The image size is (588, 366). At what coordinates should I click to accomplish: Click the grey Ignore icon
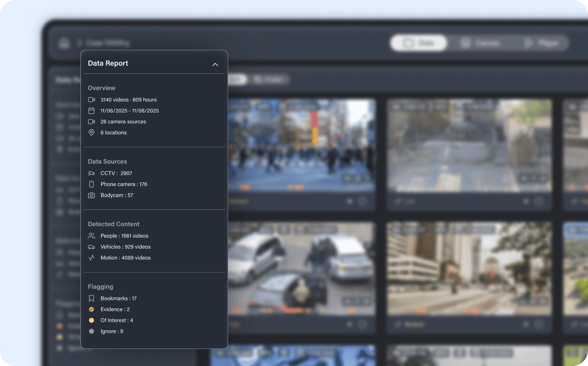point(92,331)
